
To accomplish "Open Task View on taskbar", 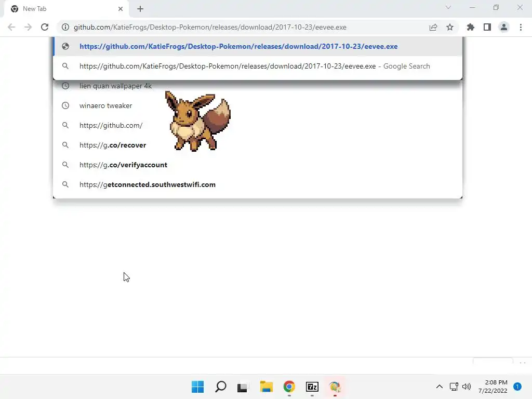I will tap(242, 387).
